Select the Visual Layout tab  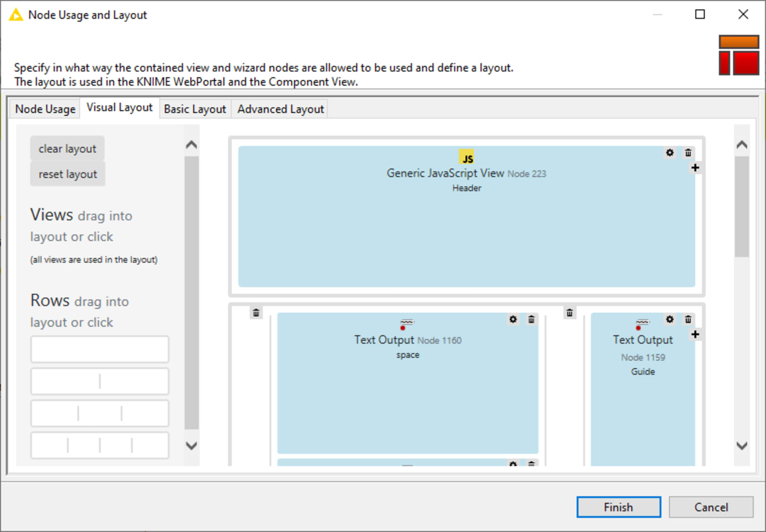[x=120, y=107]
